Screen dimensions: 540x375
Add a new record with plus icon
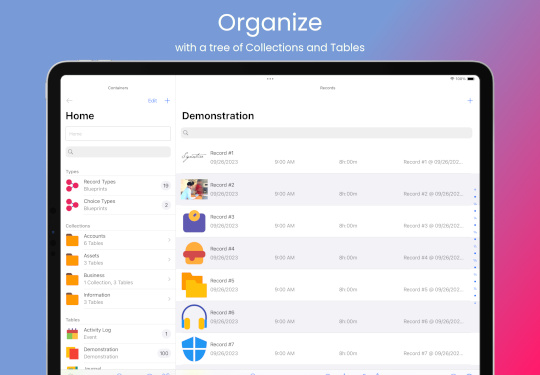coord(470,101)
